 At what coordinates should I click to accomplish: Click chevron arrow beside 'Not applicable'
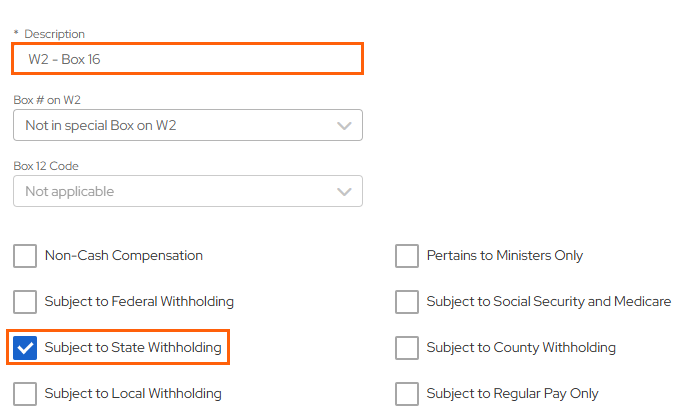(x=344, y=191)
